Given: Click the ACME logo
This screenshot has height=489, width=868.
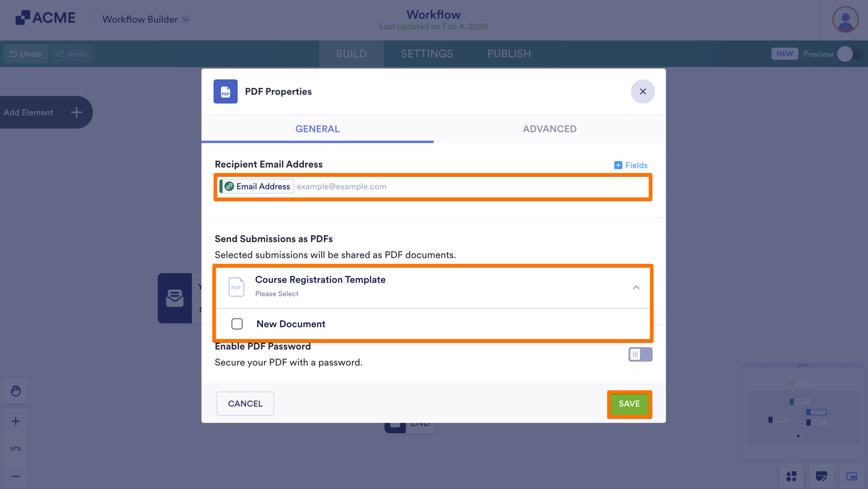Looking at the screenshot, I should click(45, 18).
